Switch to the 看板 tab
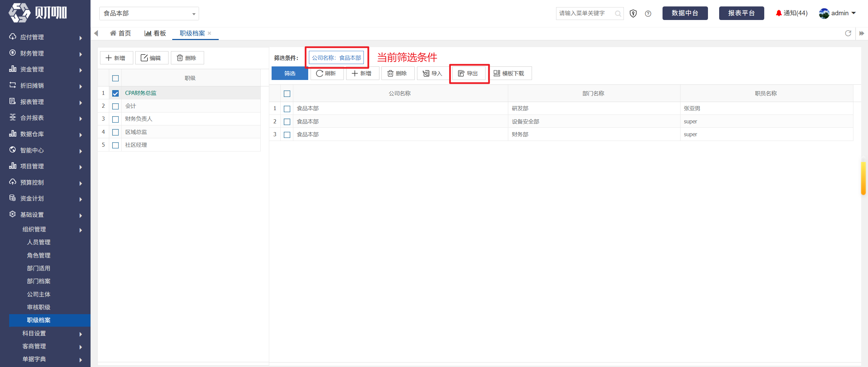 point(155,33)
